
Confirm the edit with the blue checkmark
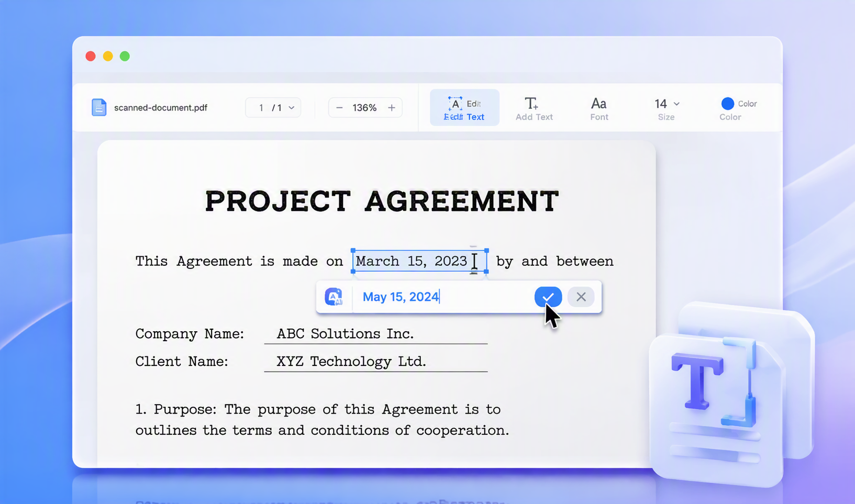tap(548, 297)
